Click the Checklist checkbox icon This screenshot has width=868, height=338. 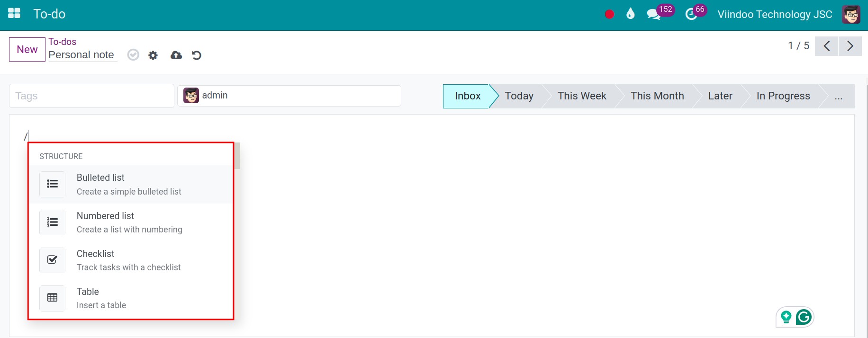coord(52,260)
